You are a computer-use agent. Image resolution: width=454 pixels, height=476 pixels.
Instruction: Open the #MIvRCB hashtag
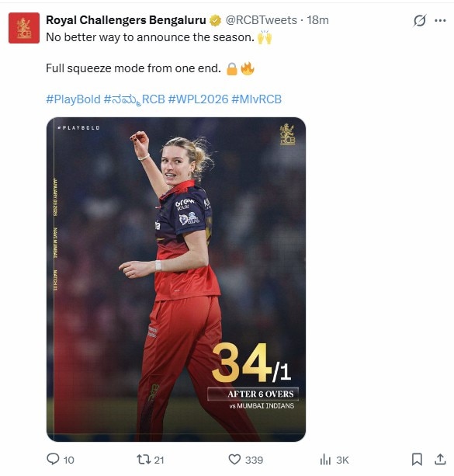pyautogui.click(x=256, y=99)
